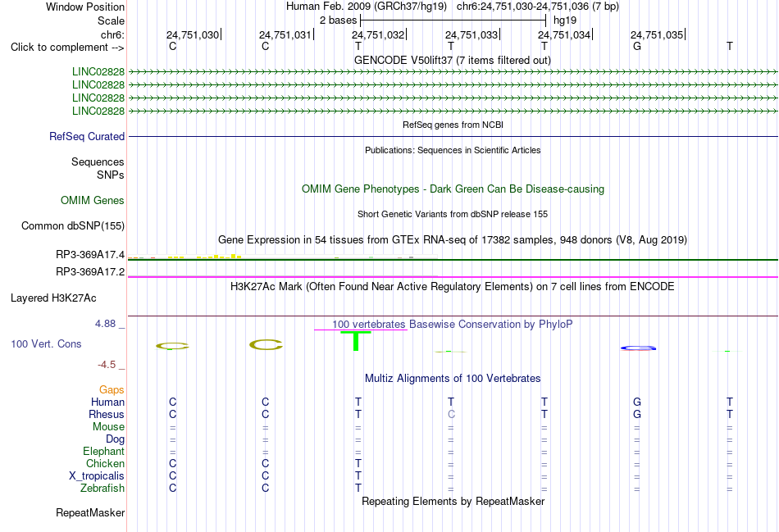779x532 pixels.
Task: Click the Common dbSNP(155) track label
Action: pyautogui.click(x=72, y=225)
